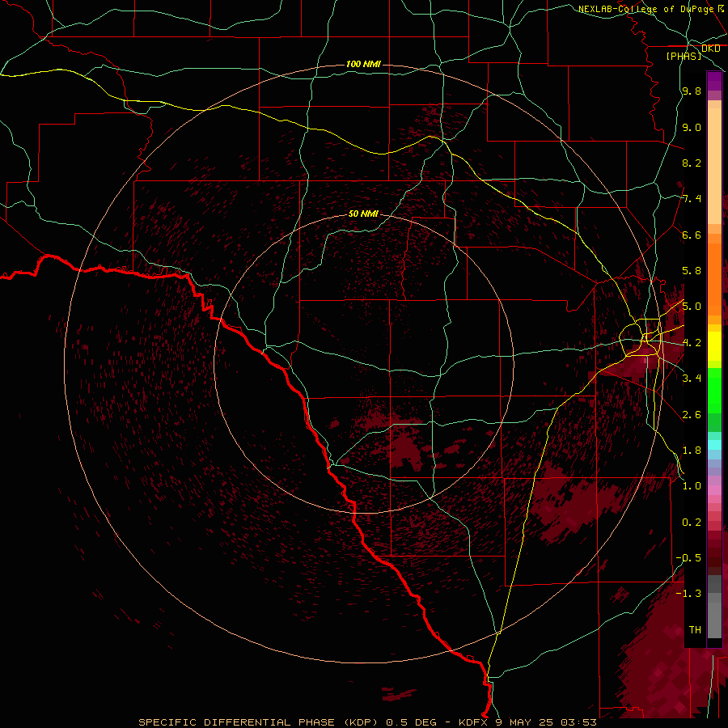This screenshot has height=728, width=728.
Task: Click the [PHAS] legend unit label
Action: [x=684, y=56]
